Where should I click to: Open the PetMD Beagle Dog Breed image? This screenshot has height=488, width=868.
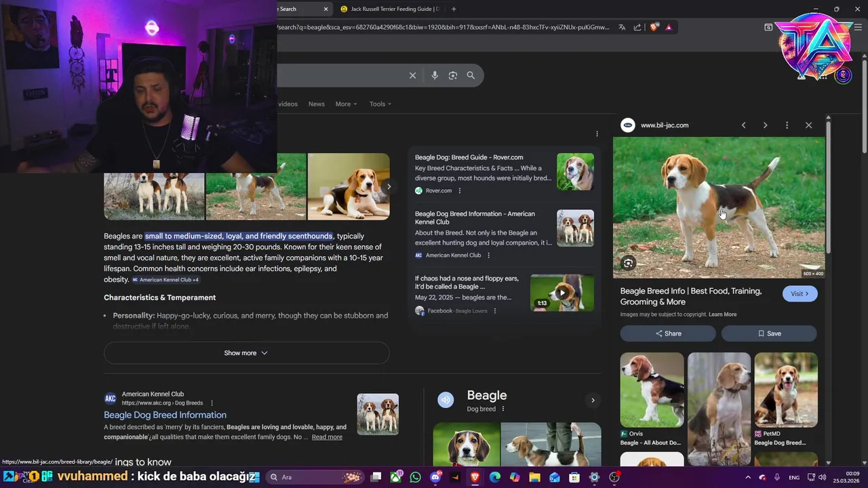(786, 390)
